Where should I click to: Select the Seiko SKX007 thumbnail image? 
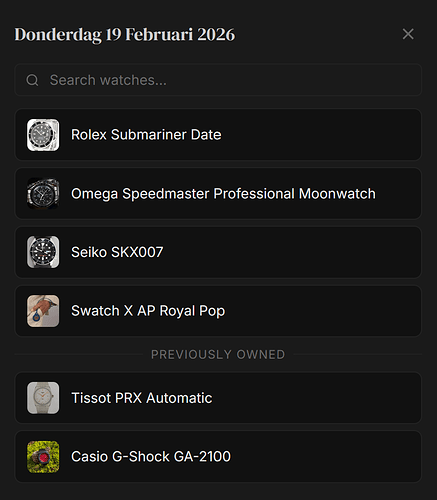tap(43, 252)
